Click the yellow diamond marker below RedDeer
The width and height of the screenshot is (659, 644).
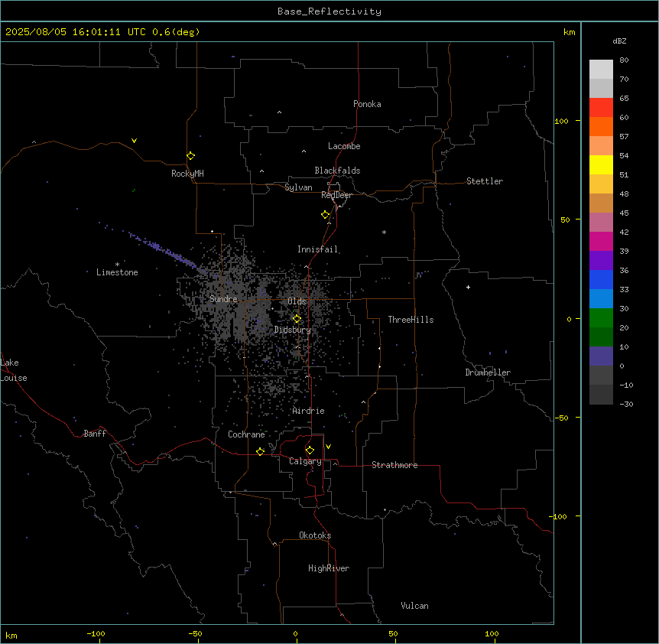tap(326, 215)
